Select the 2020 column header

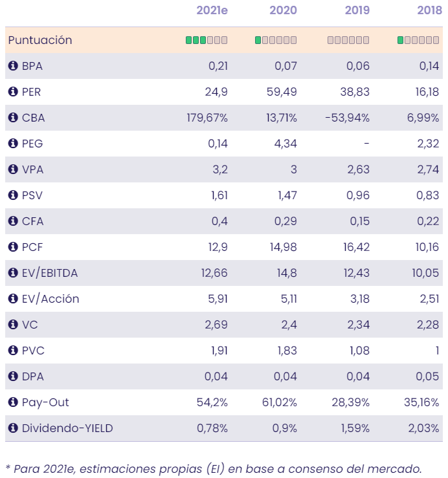pyautogui.click(x=283, y=10)
